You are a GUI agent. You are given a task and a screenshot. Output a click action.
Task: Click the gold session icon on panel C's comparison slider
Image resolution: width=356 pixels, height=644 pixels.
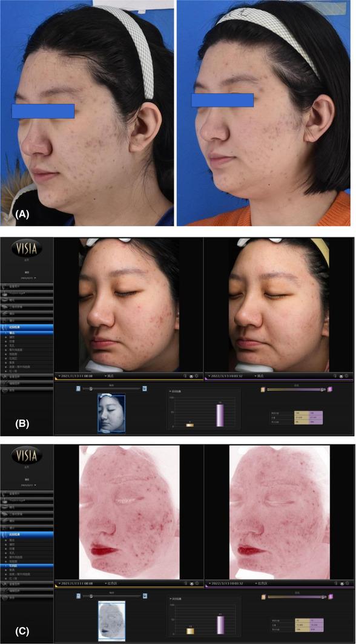coord(263,596)
